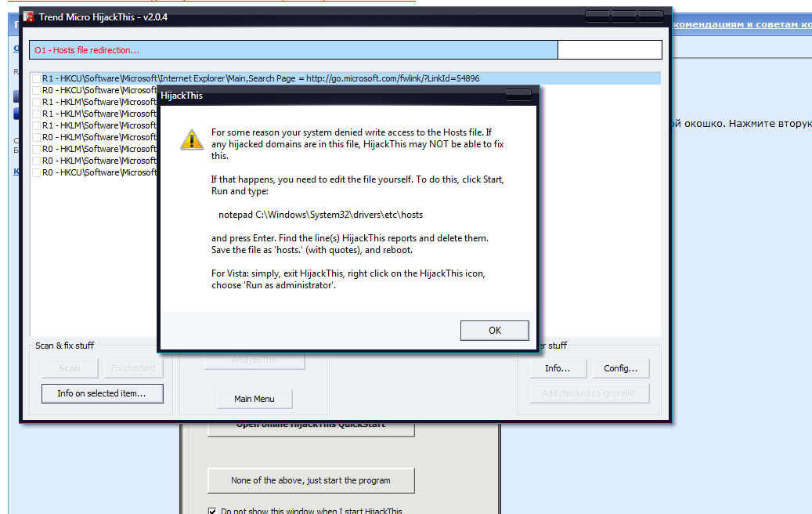The image size is (812, 514).
Task: Click the yellow warning triangle icon
Action: [x=191, y=139]
